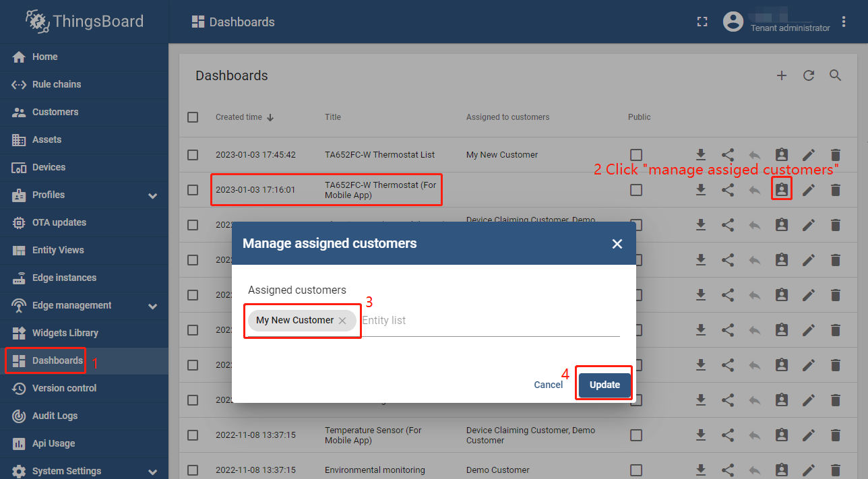
Task: Share the Temperature Sensor (For Mobile App) dashboard
Action: (728, 435)
